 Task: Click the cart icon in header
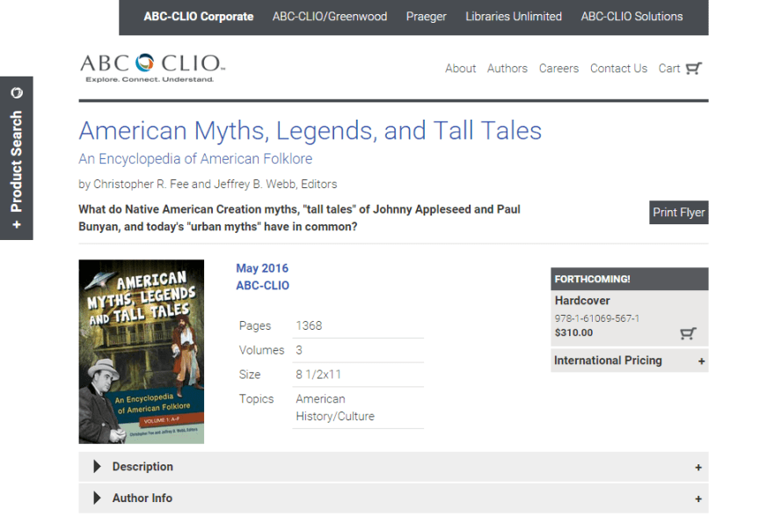[693, 69]
